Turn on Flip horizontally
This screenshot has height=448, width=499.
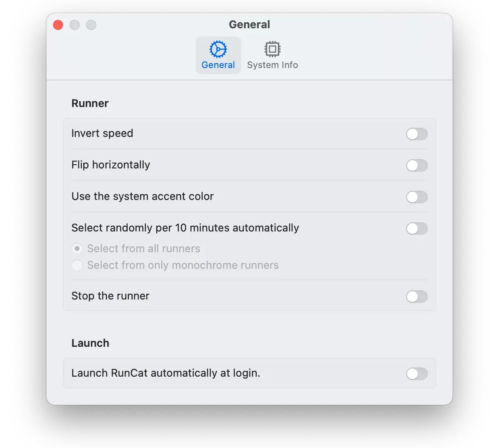417,166
